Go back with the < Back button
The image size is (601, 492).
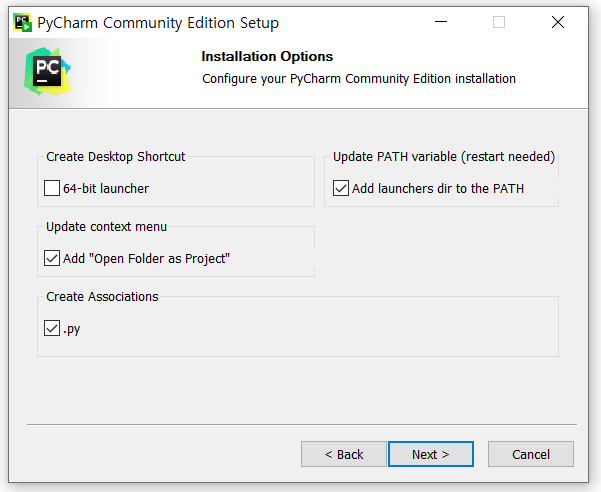[344, 454]
